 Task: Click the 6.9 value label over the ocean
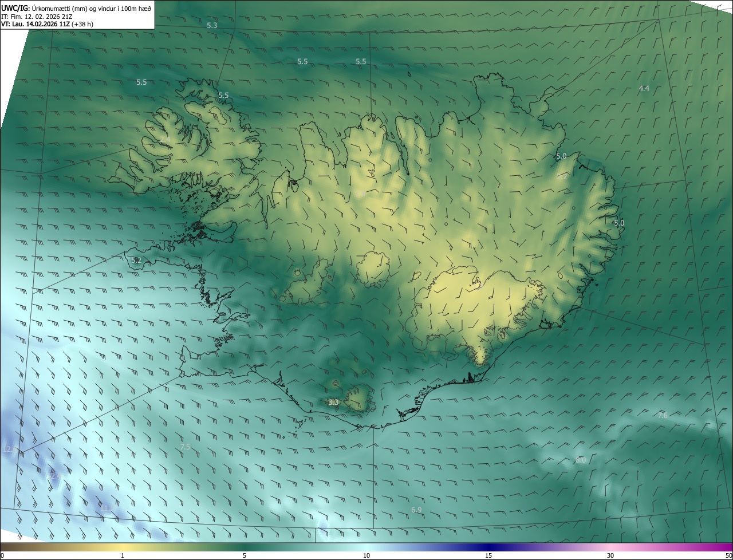coord(416,510)
